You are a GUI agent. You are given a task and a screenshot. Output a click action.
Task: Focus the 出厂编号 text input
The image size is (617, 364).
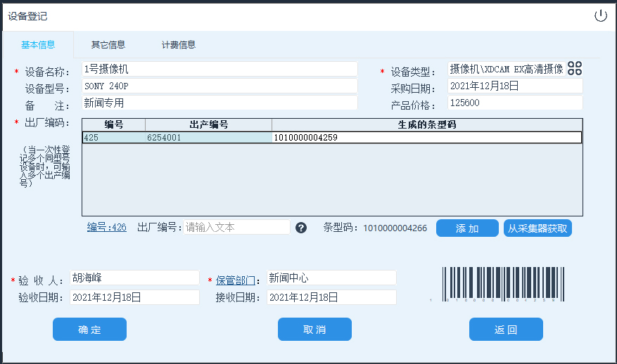click(x=236, y=228)
